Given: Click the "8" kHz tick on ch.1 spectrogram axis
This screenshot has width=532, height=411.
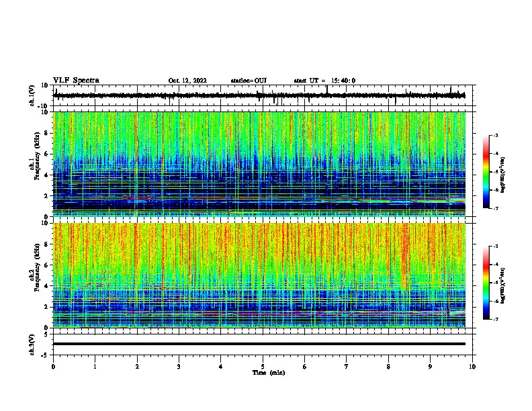Looking at the screenshot, I should tap(47, 133).
